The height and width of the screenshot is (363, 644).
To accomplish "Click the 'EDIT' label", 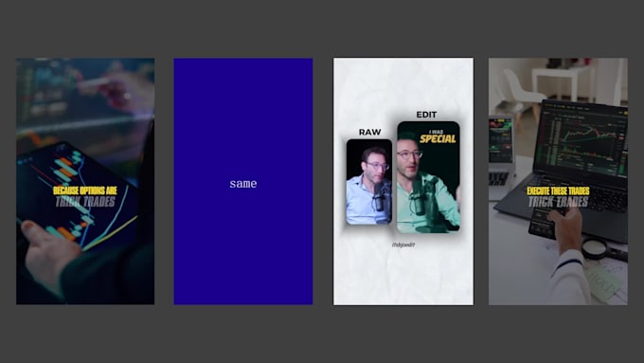I will (x=426, y=115).
